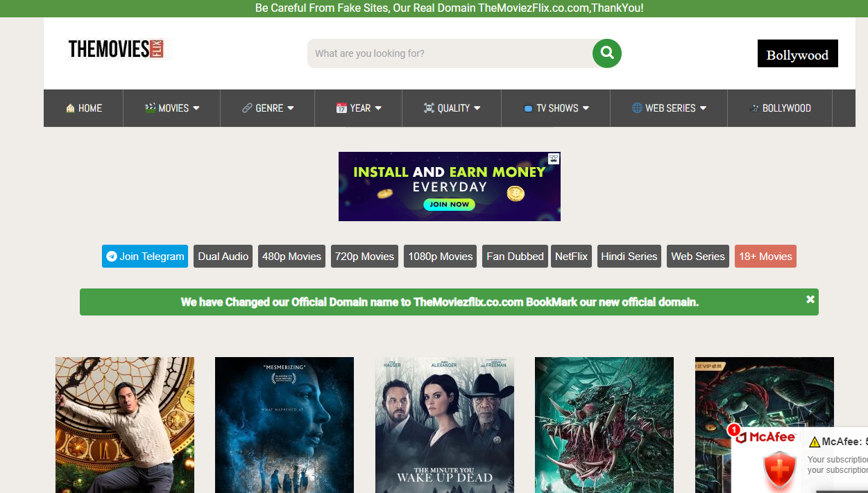
Task: Open Fan Dubbed category
Action: coord(515,257)
